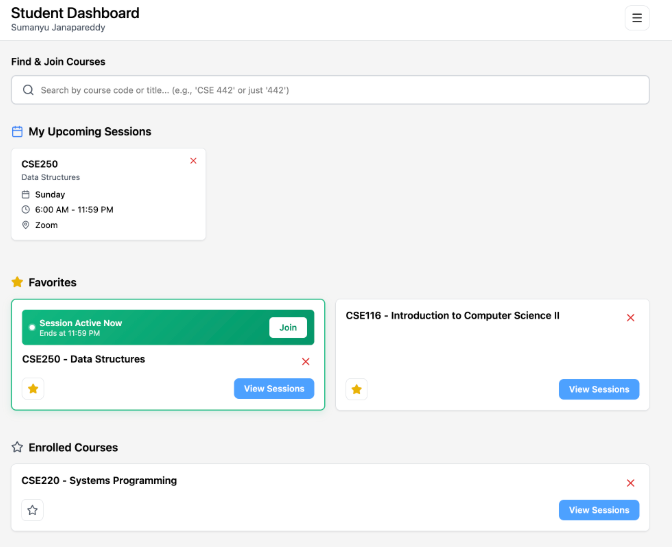Image resolution: width=672 pixels, height=547 pixels.
Task: Click the Ends at 11:59 PM text
Action: pyautogui.click(x=70, y=334)
